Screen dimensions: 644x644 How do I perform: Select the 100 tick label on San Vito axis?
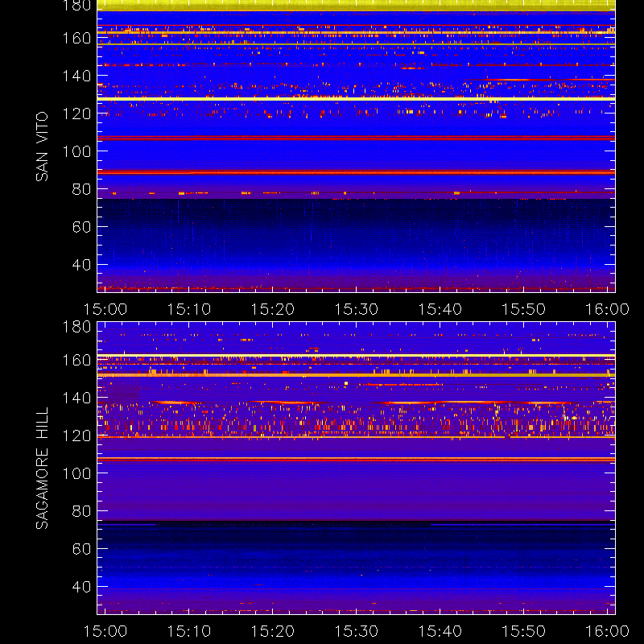pos(76,151)
